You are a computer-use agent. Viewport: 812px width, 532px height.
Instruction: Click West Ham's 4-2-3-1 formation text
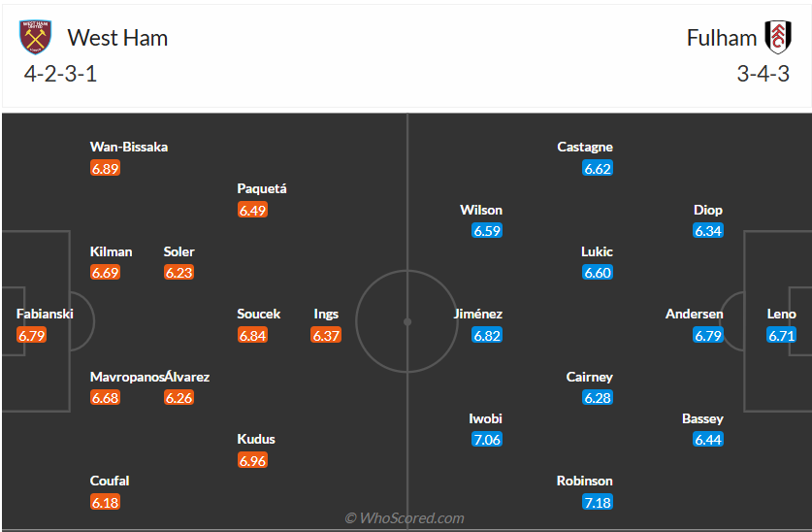tap(61, 74)
